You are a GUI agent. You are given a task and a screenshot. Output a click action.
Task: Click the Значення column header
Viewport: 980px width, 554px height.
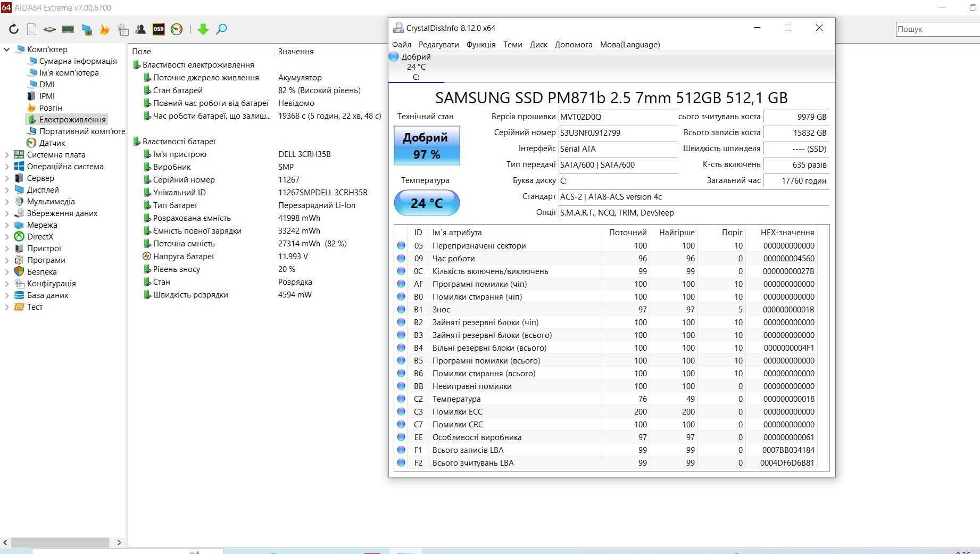coord(296,52)
